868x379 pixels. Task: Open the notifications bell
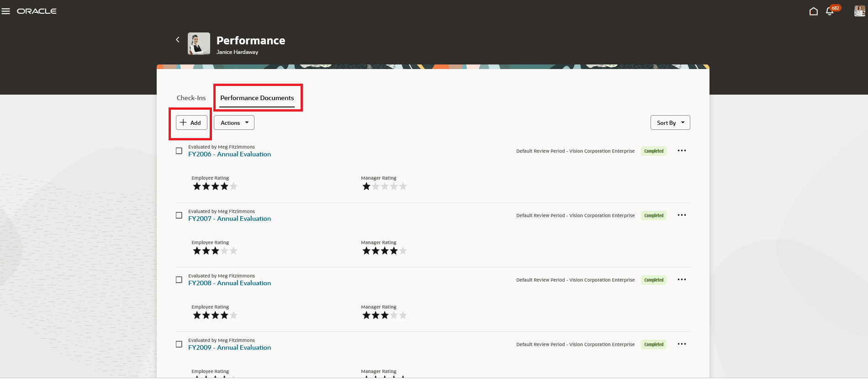(830, 11)
